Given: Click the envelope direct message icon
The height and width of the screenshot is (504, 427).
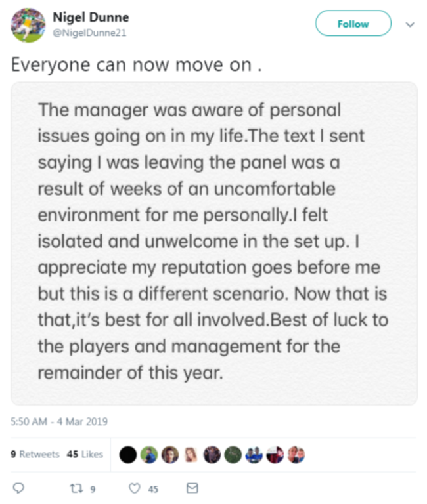Looking at the screenshot, I should coord(192,488).
